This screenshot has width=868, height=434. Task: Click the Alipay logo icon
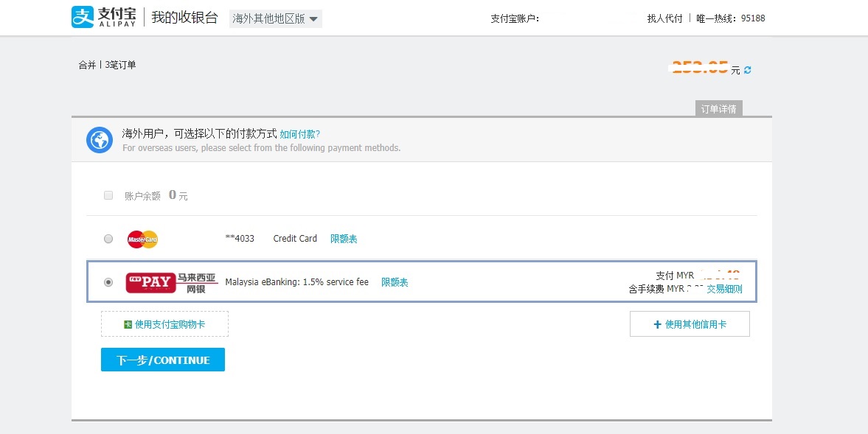83,18
